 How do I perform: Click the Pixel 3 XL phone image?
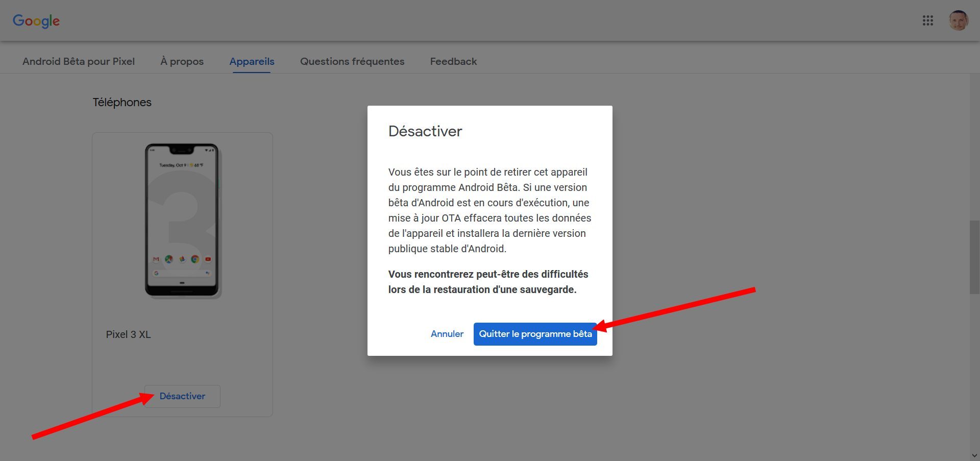pos(183,221)
